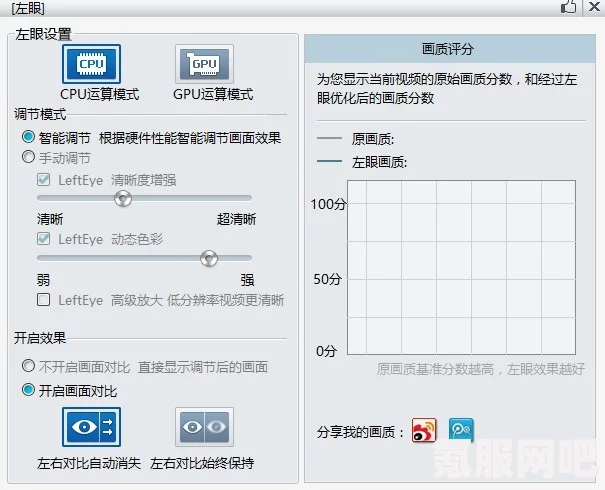Click the 清晰度增强 slider handle

(x=123, y=198)
